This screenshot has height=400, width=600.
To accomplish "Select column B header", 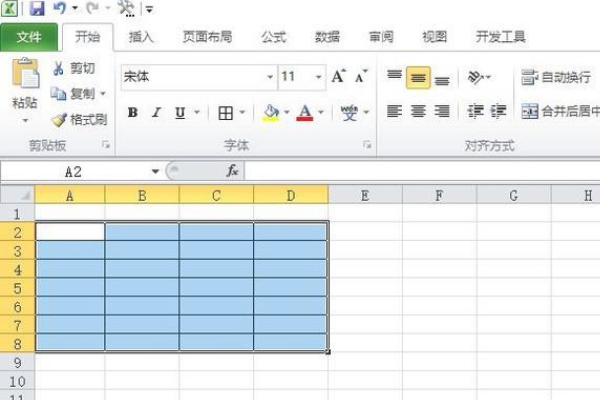I will (x=142, y=196).
